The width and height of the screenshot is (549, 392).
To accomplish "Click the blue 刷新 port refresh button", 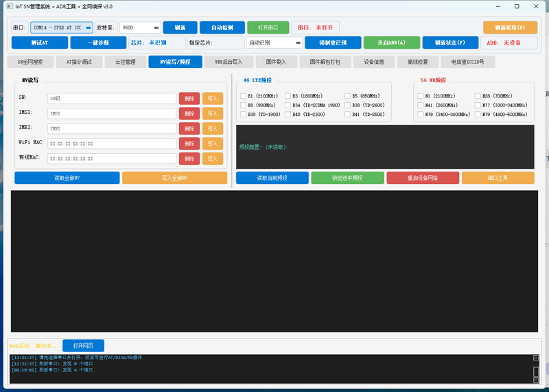I will pyautogui.click(x=180, y=27).
